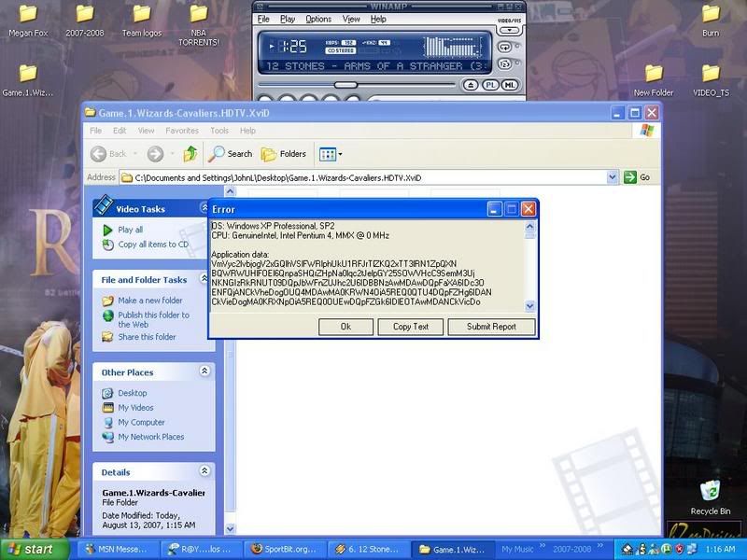Open the Burn desktop folder

(711, 21)
